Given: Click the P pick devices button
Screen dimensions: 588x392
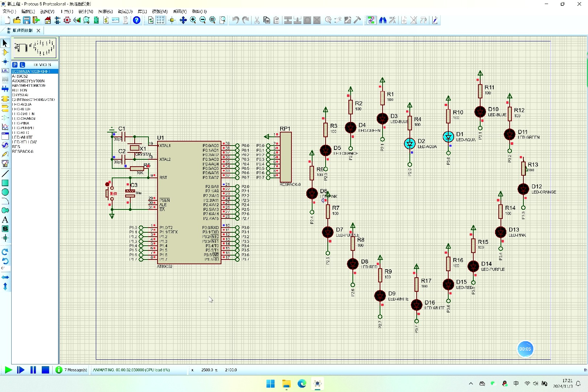Looking at the screenshot, I should (x=15, y=65).
